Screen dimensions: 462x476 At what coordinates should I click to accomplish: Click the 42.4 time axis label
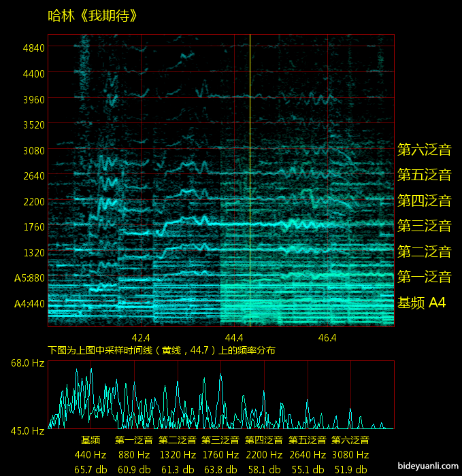coord(141,337)
